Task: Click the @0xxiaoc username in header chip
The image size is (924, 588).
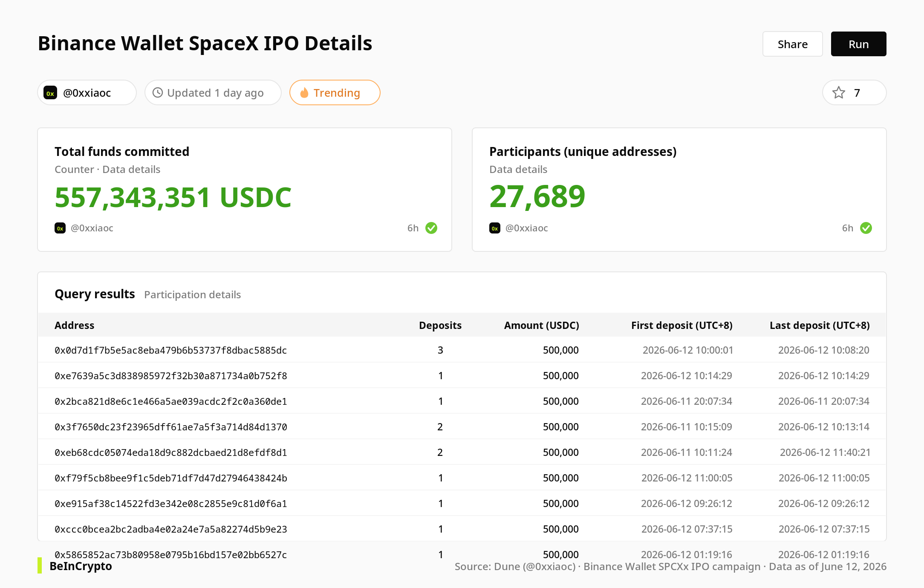Action: pos(87,93)
